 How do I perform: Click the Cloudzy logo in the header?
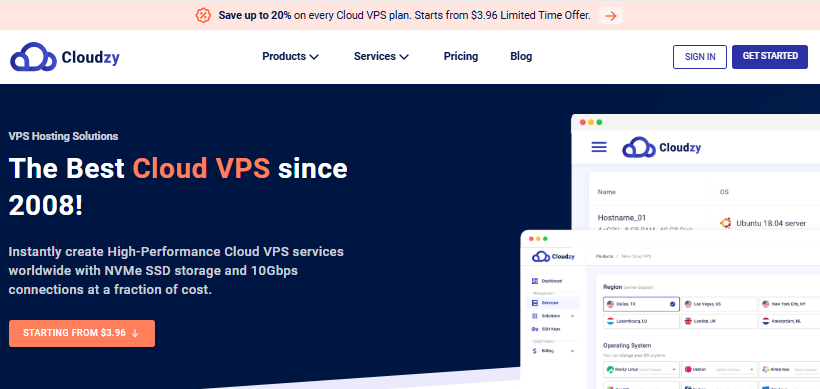point(65,57)
